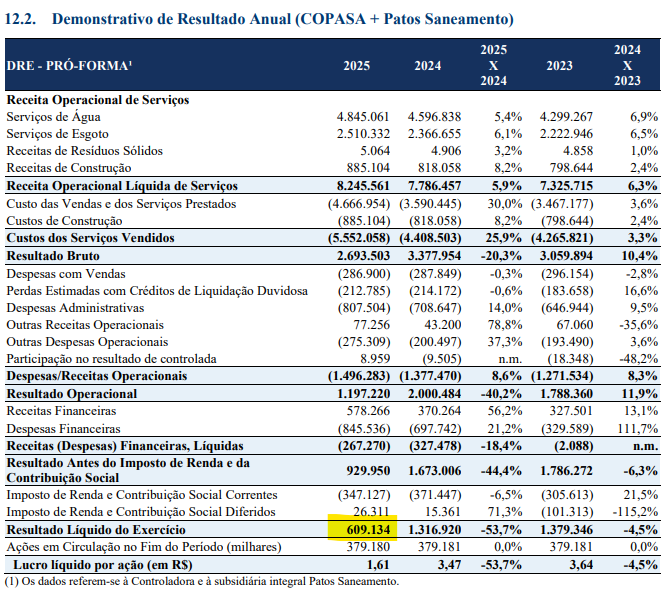Select the Receitas de Resíduos Sólidos label

point(83,151)
